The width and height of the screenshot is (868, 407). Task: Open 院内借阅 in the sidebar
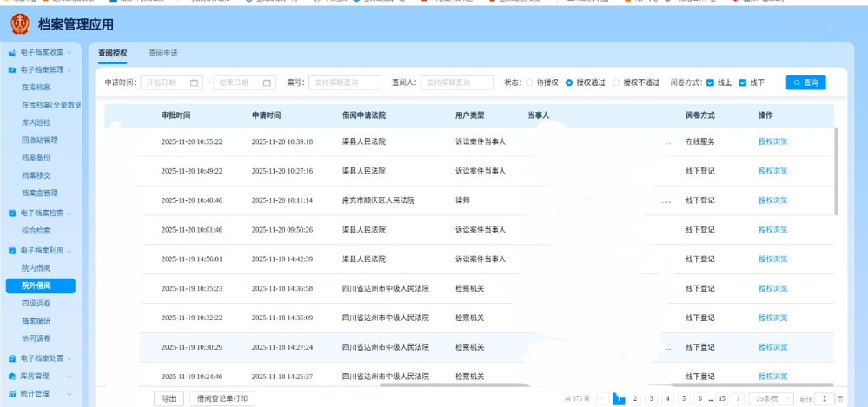36,268
